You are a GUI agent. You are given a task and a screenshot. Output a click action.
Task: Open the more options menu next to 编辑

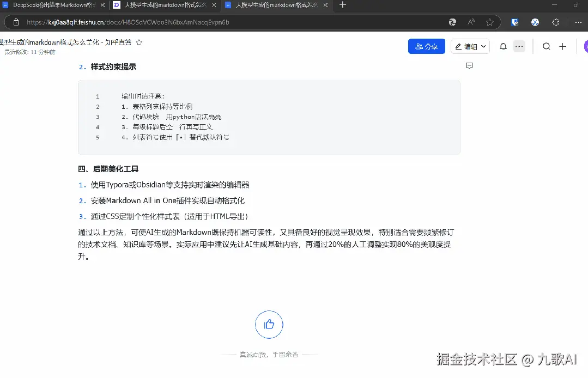point(519,46)
